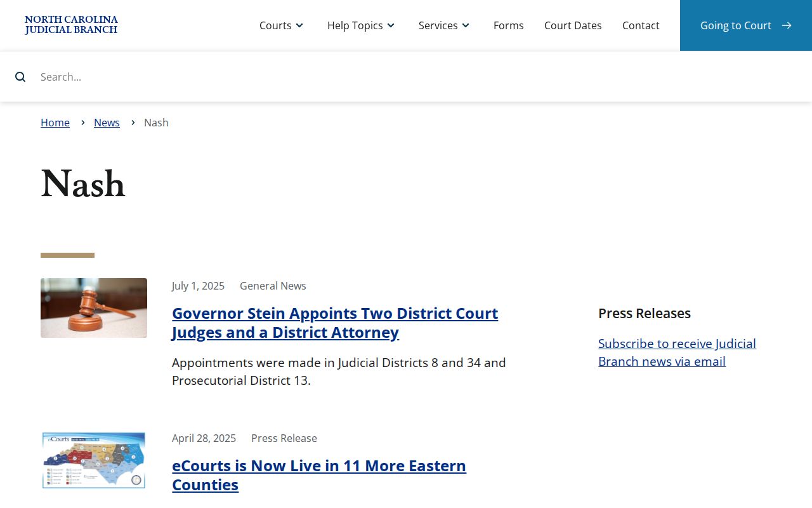Open the Contact page
The image size is (812, 508).
(x=641, y=25)
